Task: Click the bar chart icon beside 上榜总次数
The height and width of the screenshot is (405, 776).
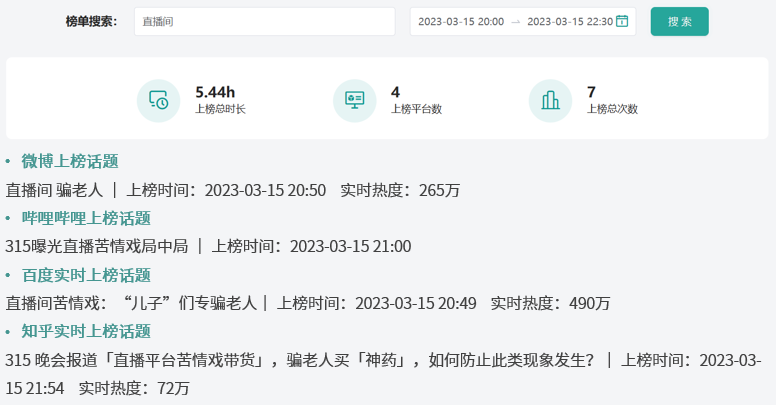Action: 550,100
